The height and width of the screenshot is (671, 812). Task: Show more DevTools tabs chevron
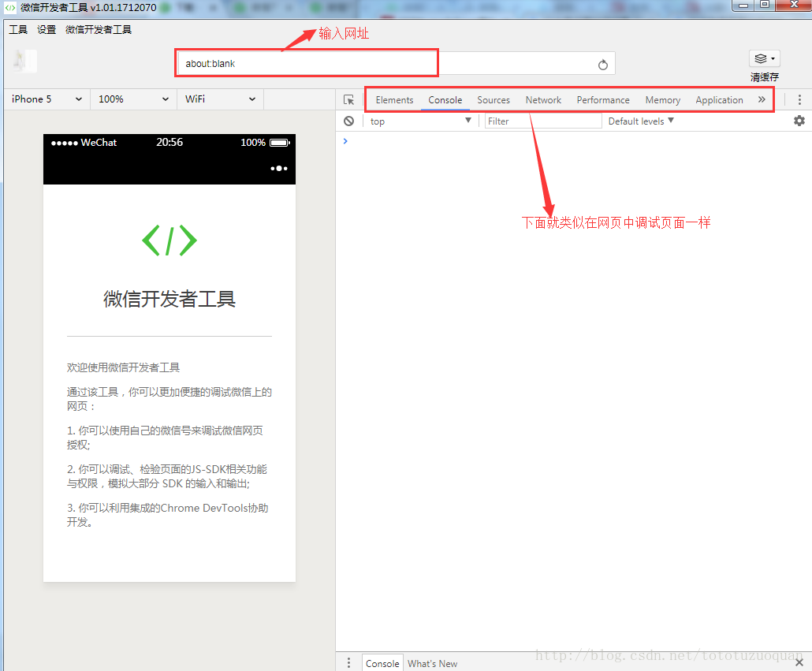(x=762, y=99)
